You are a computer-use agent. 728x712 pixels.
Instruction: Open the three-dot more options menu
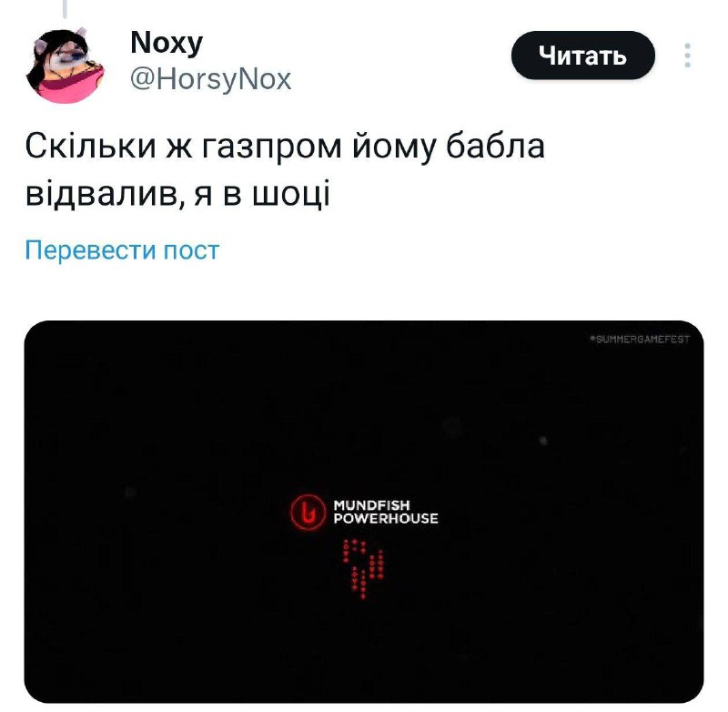tap(688, 56)
